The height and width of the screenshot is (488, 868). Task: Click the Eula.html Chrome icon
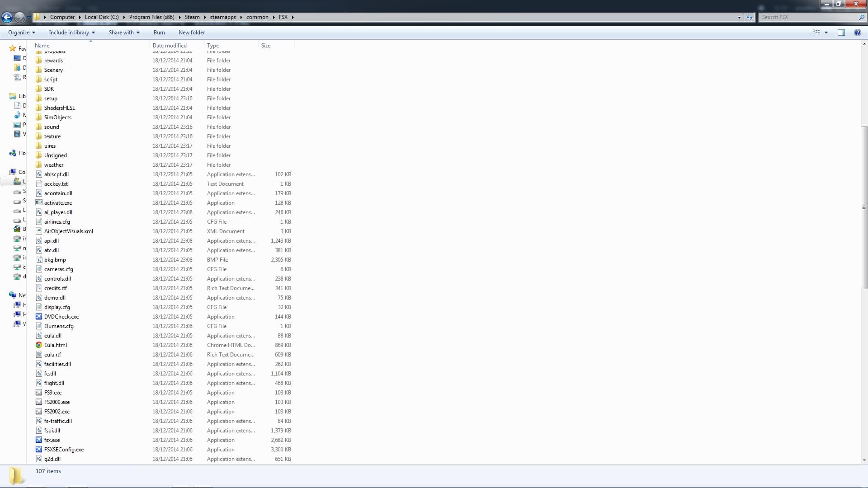[x=39, y=345]
